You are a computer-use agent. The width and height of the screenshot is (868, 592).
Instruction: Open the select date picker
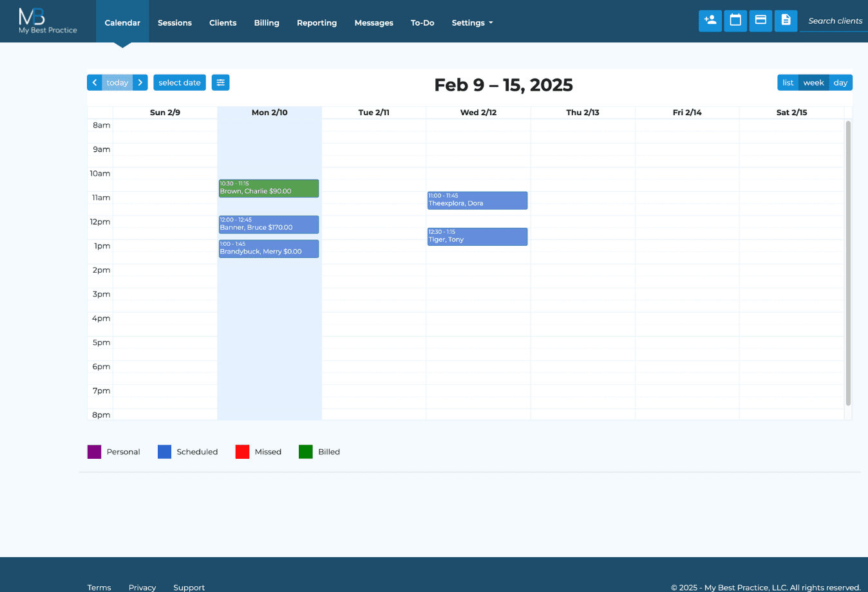click(x=180, y=82)
